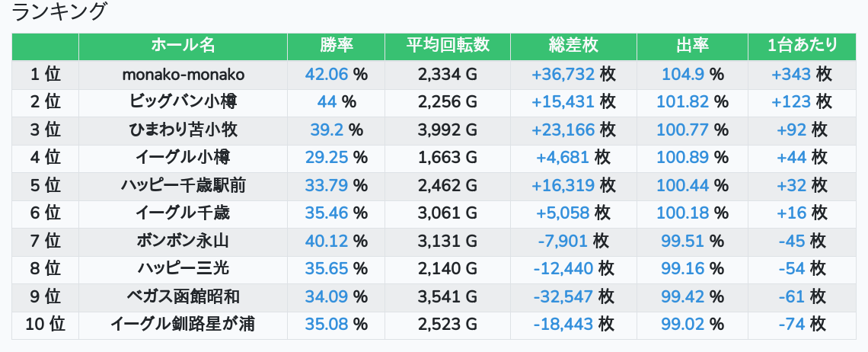Click the 104.9 payout rate value
This screenshot has height=352, width=868.
pos(682,75)
